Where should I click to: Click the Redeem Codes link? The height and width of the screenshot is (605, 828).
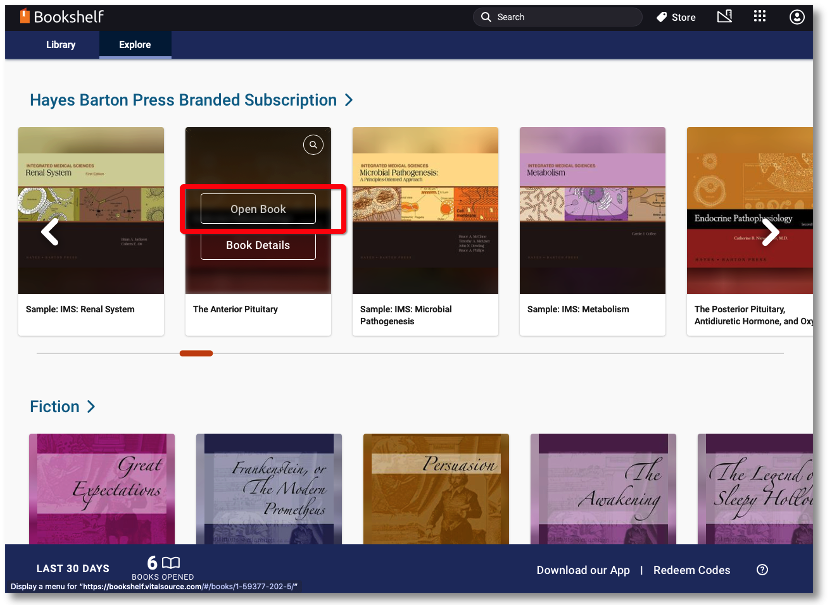pyautogui.click(x=692, y=570)
